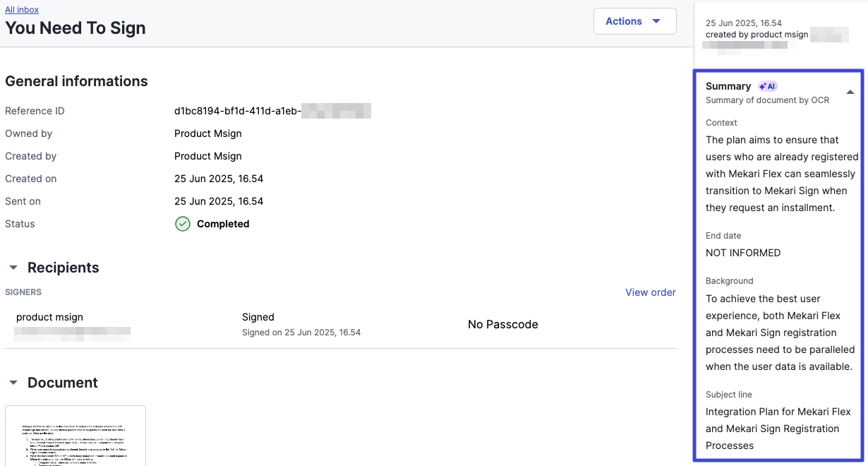
Task: Click the Background summary paragraph
Action: pos(780,333)
